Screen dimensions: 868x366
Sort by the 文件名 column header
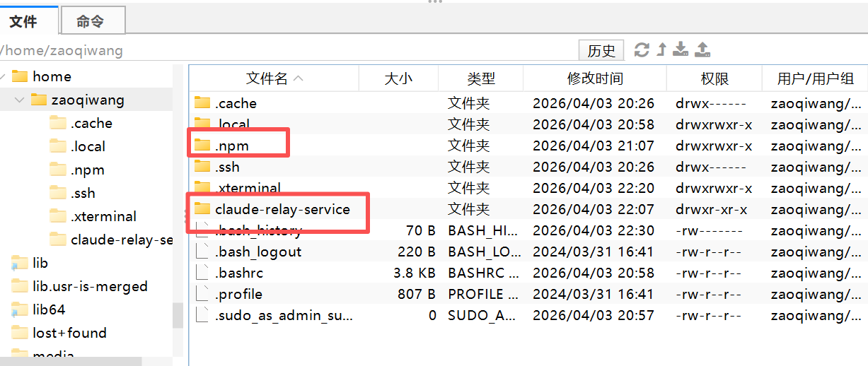point(267,78)
